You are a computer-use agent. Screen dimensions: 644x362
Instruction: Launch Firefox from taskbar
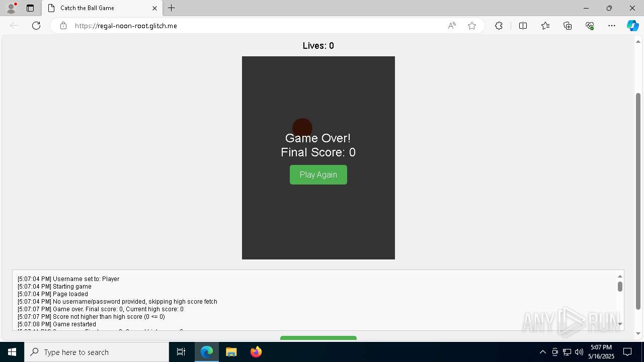256,352
